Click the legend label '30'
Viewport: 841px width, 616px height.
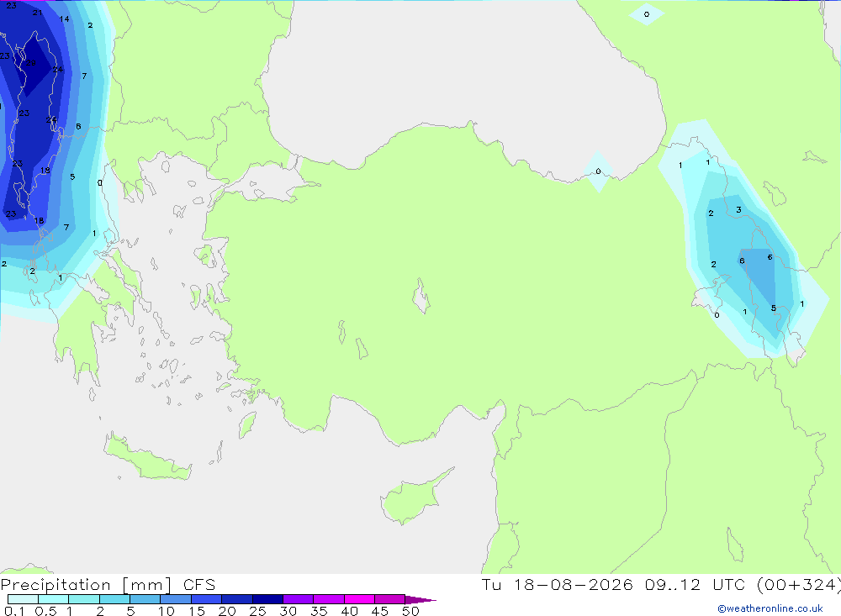(x=288, y=611)
